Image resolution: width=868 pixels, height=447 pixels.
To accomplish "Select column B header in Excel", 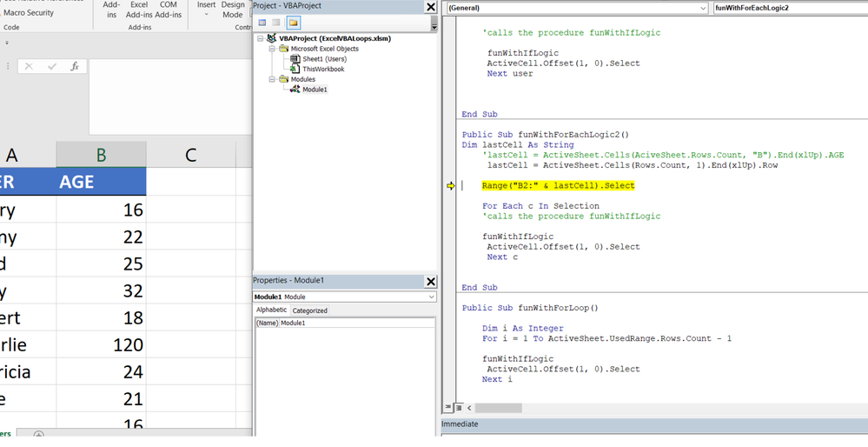I will 101,155.
